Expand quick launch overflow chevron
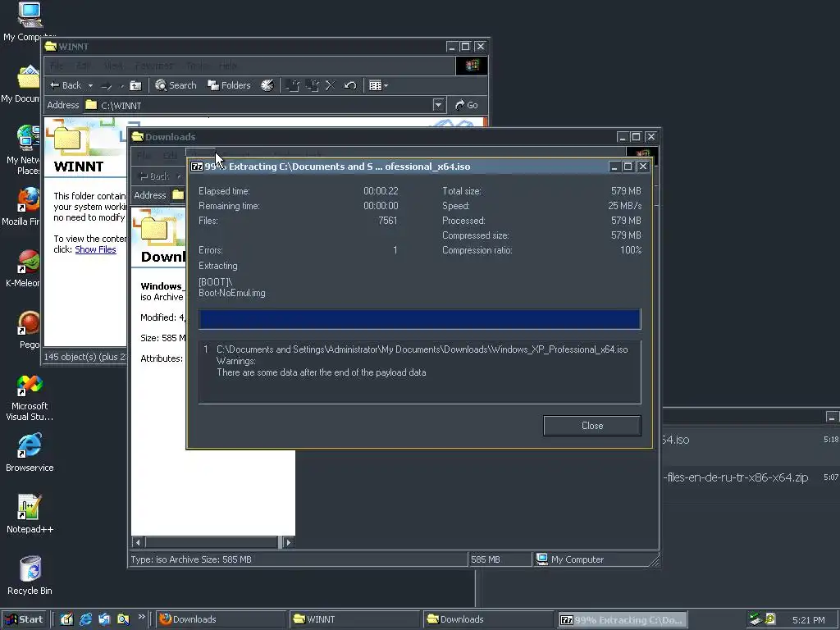This screenshot has width=840, height=630. tap(141, 617)
